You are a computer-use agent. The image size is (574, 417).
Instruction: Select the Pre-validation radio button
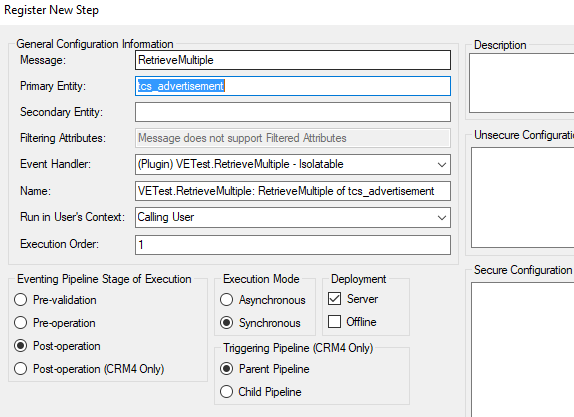[20, 300]
